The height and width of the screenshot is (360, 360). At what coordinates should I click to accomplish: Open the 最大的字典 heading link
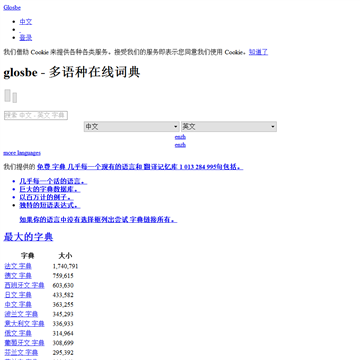click(x=28, y=237)
